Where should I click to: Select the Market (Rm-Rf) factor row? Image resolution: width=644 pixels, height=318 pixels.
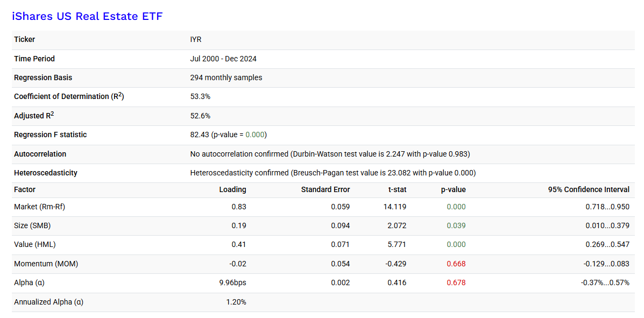(x=323, y=207)
